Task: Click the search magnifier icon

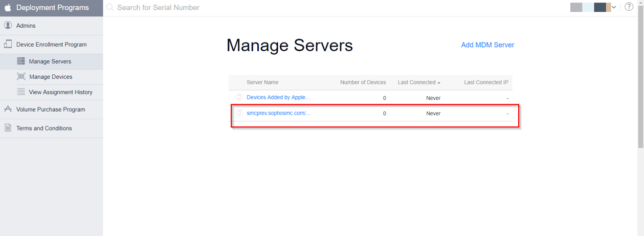Action: point(110,8)
